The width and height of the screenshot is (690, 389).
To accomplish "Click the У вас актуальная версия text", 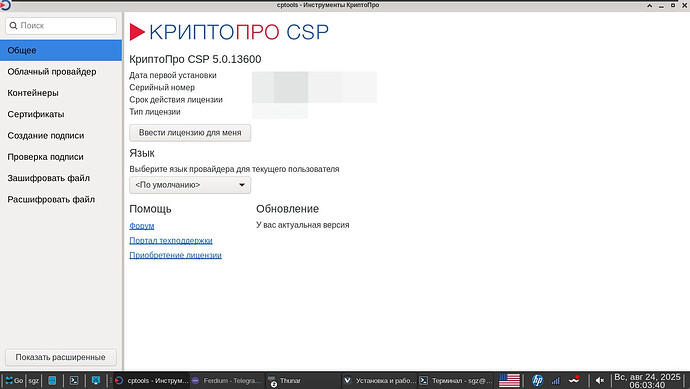I will tap(303, 225).
